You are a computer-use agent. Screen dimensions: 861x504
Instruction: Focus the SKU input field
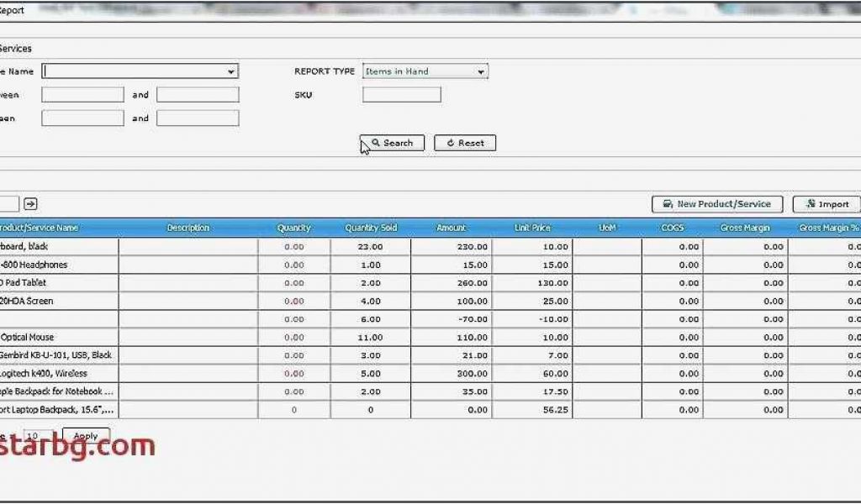(401, 95)
